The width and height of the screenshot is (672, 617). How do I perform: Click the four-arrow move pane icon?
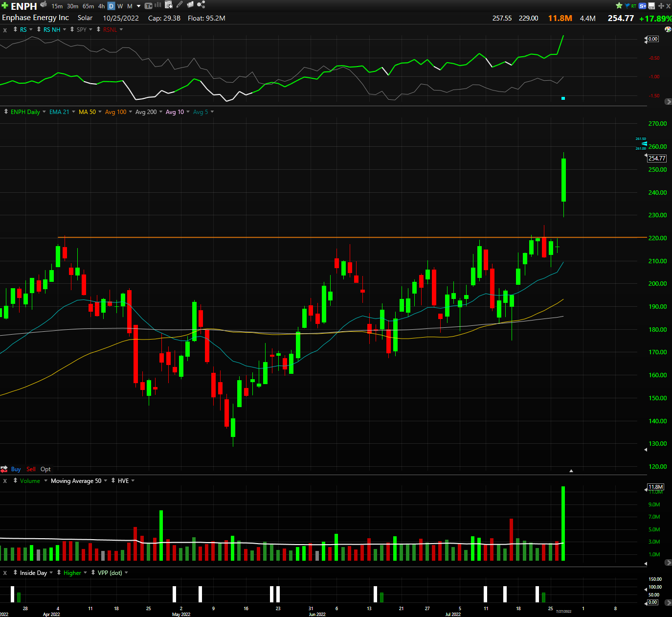661,6
